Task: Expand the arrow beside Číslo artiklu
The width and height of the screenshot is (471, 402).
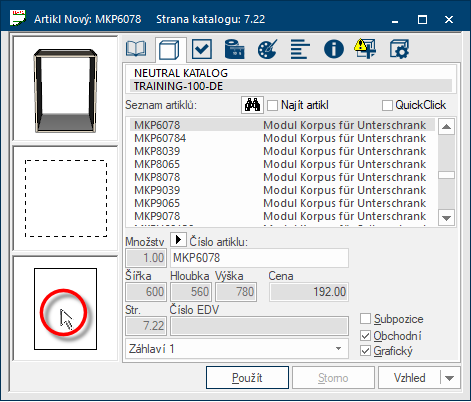Action: pos(178,239)
